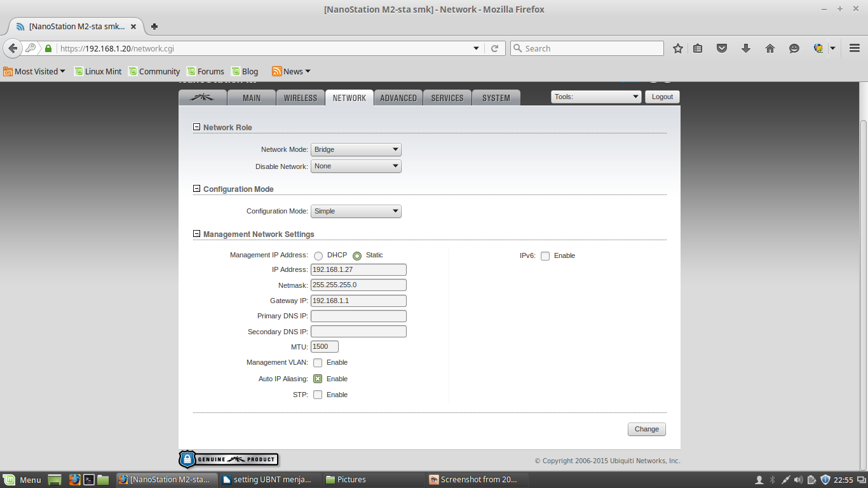Viewport: 868px width, 488px height.
Task: Click the Change button
Action: 647,429
